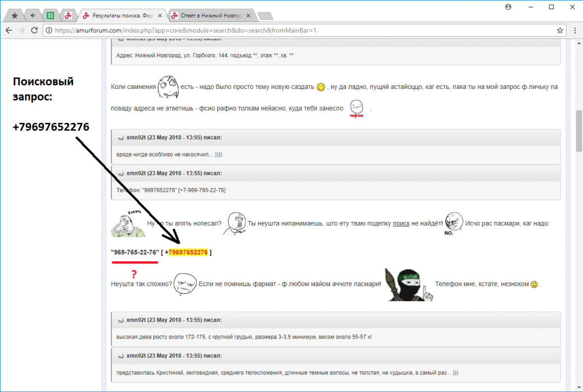Close the "Результаты поиска" tab
This screenshot has width=583, height=392.
160,16
